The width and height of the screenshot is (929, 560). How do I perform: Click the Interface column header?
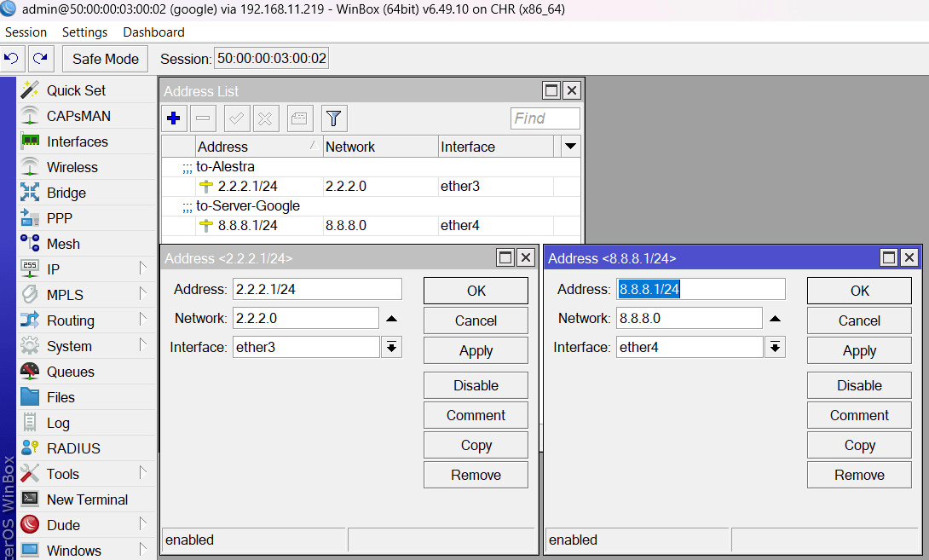coord(496,147)
